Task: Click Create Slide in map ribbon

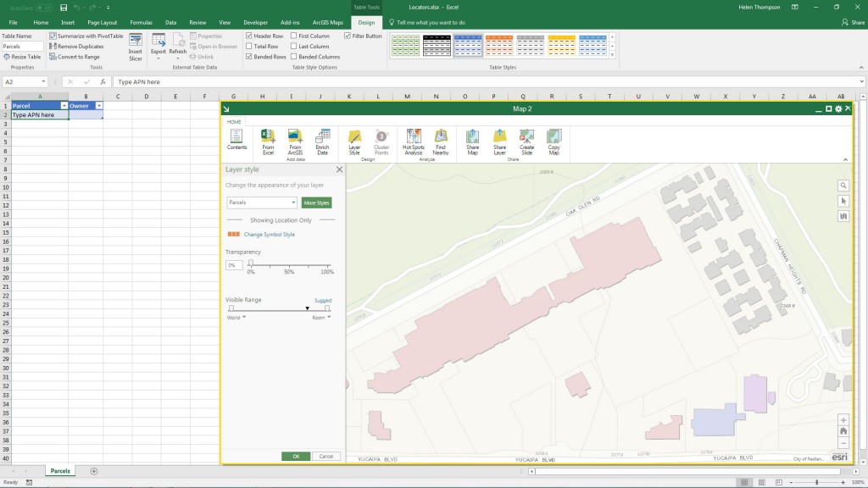Action: (x=526, y=141)
